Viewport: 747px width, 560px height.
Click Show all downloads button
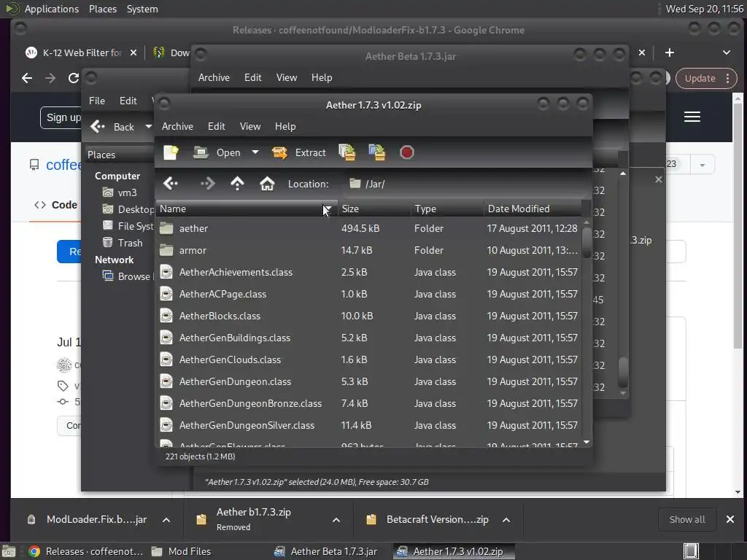coord(686,519)
